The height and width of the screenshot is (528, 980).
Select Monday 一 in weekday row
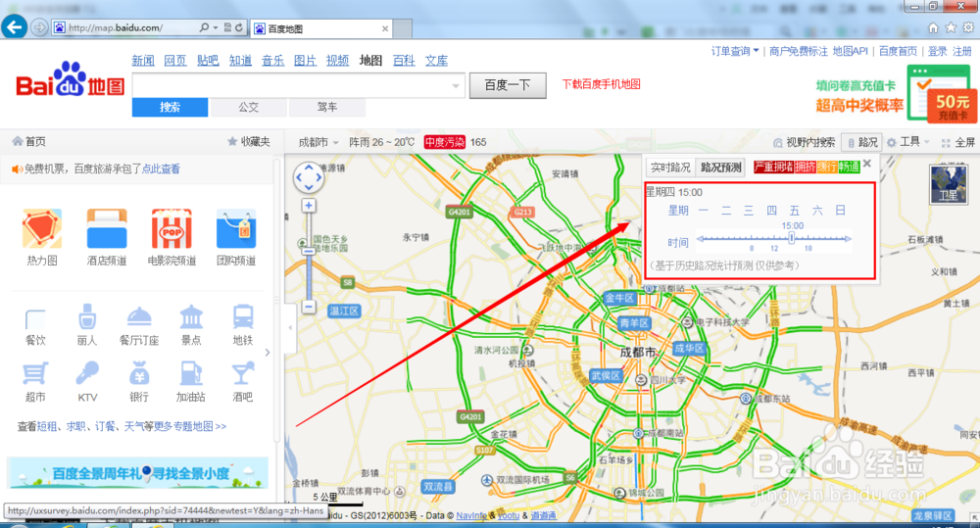pos(704,211)
